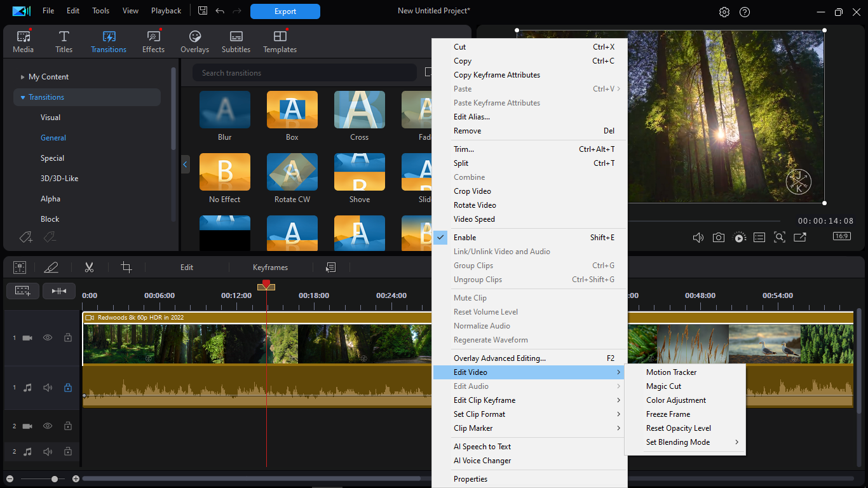Click the preview volume speaker icon
The height and width of the screenshot is (488, 868).
pos(698,238)
